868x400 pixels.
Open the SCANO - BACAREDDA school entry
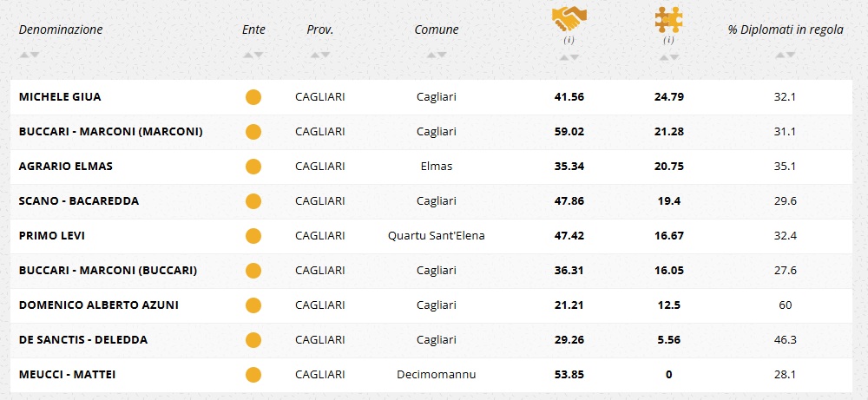tap(78, 201)
